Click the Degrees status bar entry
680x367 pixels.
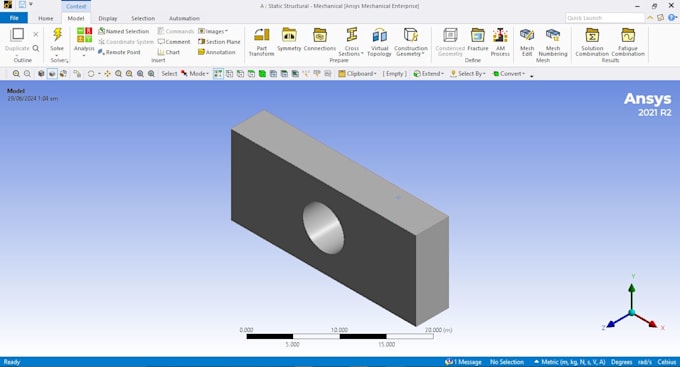(x=621, y=362)
